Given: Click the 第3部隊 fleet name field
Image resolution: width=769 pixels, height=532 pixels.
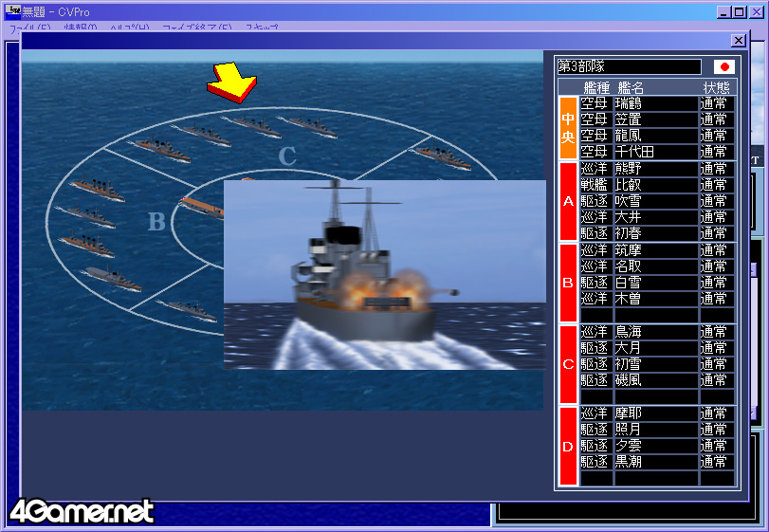Looking at the screenshot, I should point(630,66).
